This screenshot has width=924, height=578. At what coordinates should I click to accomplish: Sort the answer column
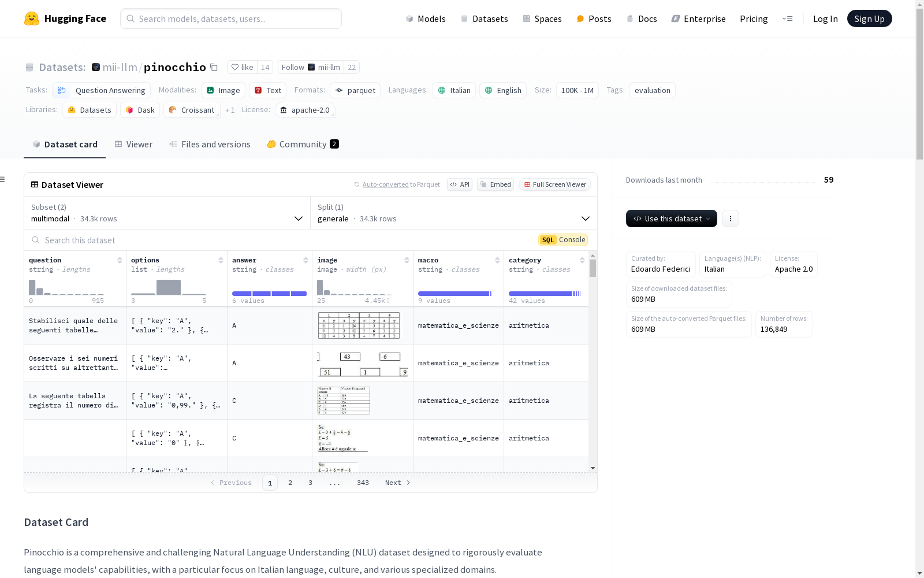(x=305, y=260)
